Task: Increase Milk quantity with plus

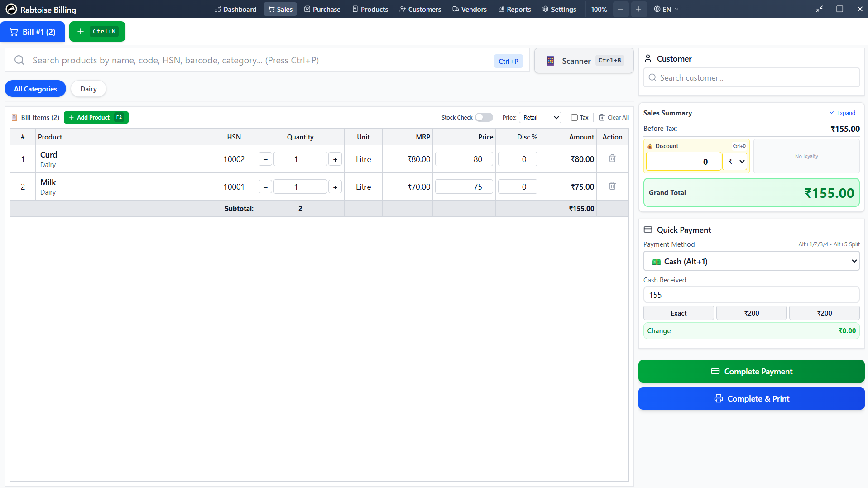Action: (x=335, y=187)
